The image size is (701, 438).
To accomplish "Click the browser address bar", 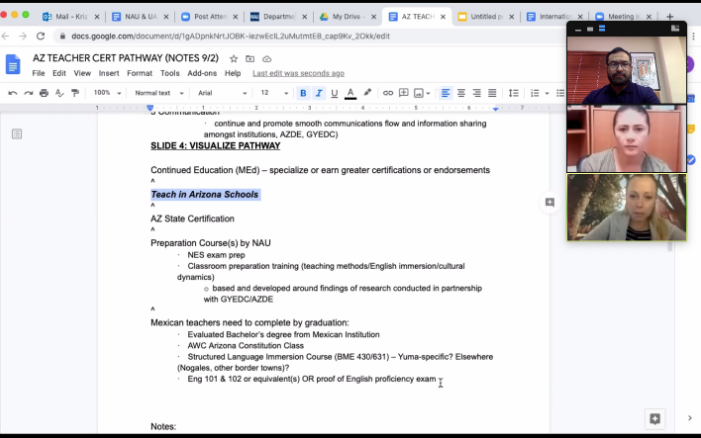I will point(300,36).
